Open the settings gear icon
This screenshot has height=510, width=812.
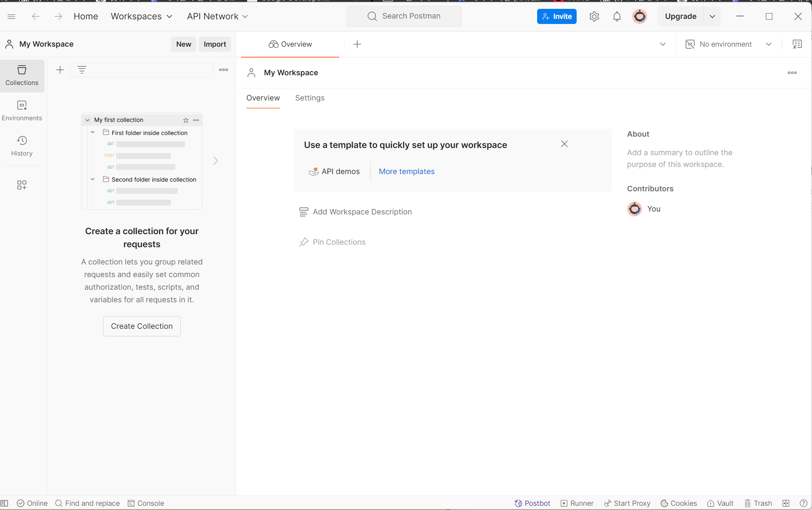[x=594, y=16]
